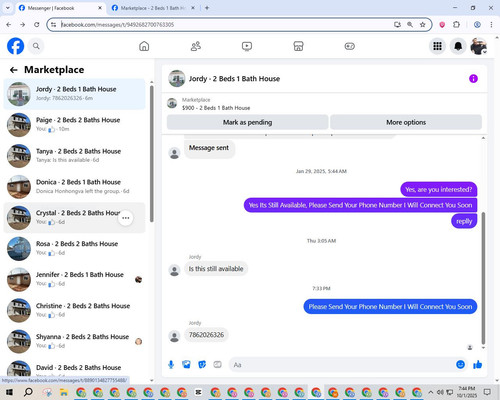This screenshot has height=400, width=500.
Task: Click the 7862026326 message bubble
Action: (x=206, y=335)
